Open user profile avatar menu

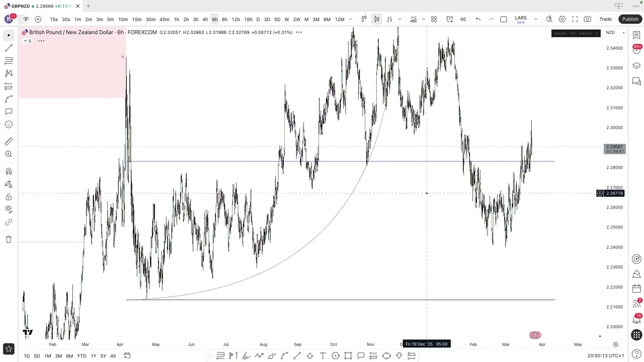(9, 19)
